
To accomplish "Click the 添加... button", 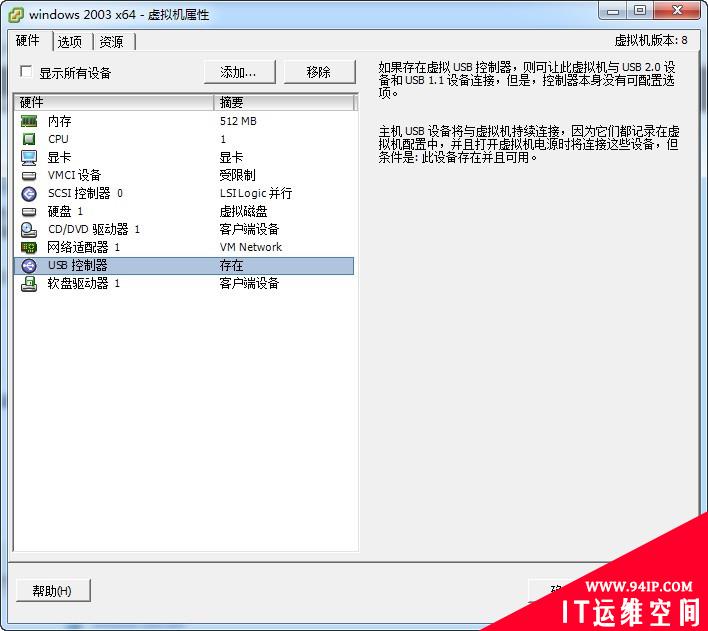I will pyautogui.click(x=239, y=72).
